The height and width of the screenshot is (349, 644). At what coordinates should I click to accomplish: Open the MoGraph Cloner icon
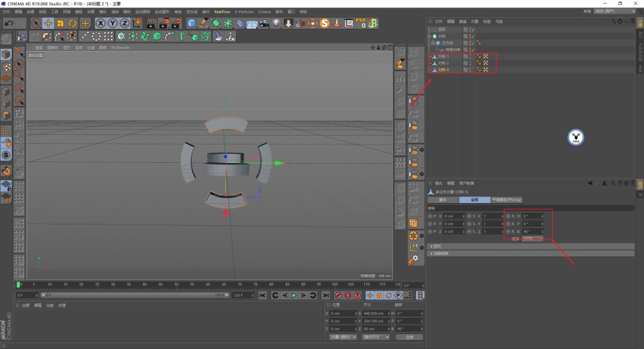(121, 36)
